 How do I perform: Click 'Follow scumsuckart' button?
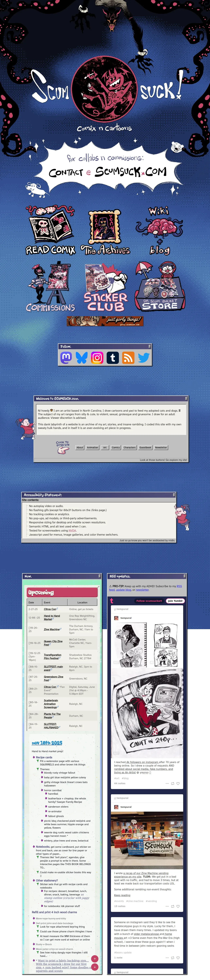149,601
